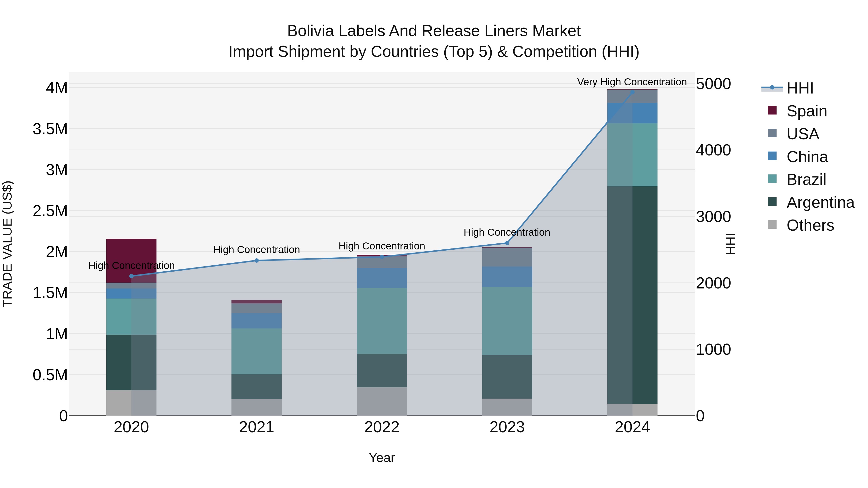Toggle the China legend entry
868x488 pixels.
tap(798, 157)
